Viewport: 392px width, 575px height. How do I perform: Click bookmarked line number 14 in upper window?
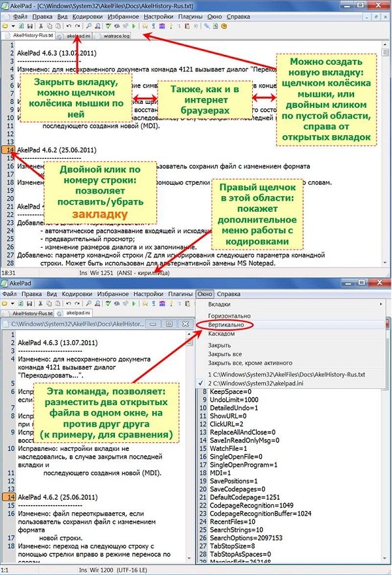(x=8, y=150)
